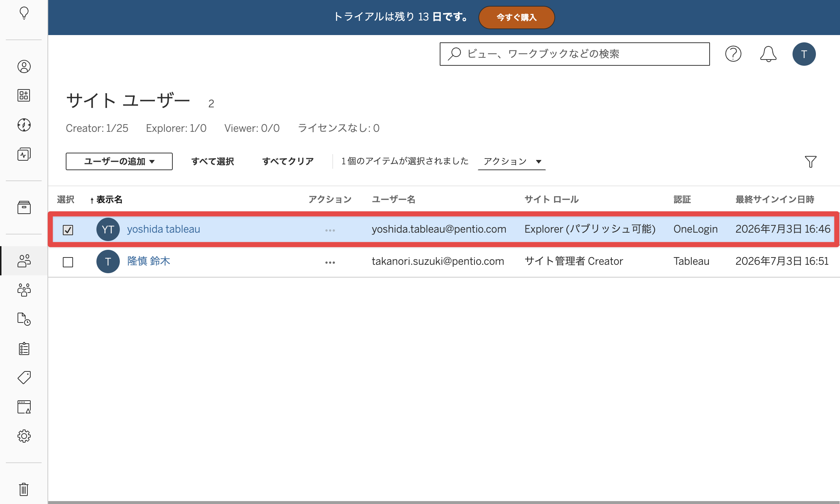Sort by the 表示名 column header
Screen dimensions: 840x504
109,199
